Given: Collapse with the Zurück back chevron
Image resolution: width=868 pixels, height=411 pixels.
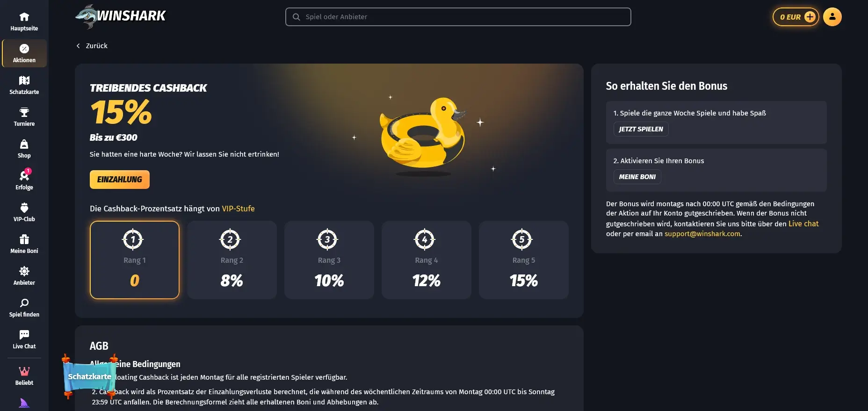Looking at the screenshot, I should [x=78, y=45].
